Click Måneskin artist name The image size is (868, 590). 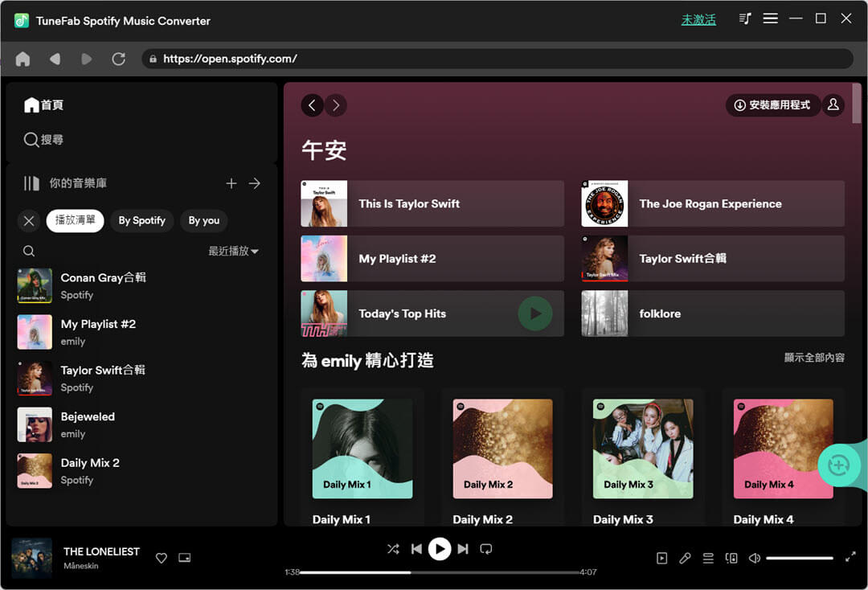[x=81, y=566]
